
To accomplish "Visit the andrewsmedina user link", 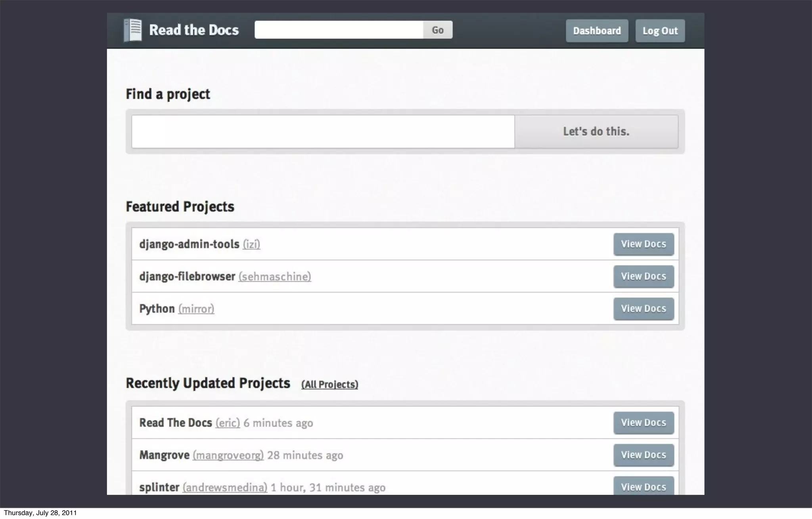I will [225, 488].
